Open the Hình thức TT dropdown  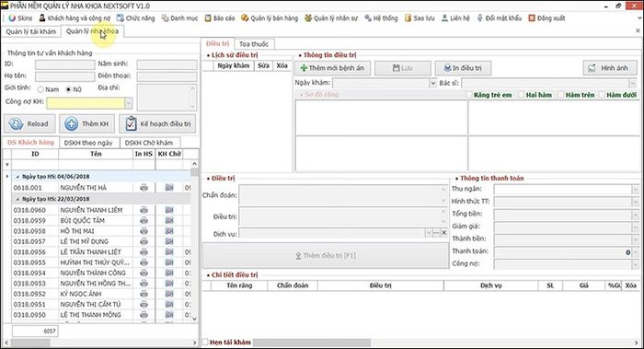click(x=636, y=202)
